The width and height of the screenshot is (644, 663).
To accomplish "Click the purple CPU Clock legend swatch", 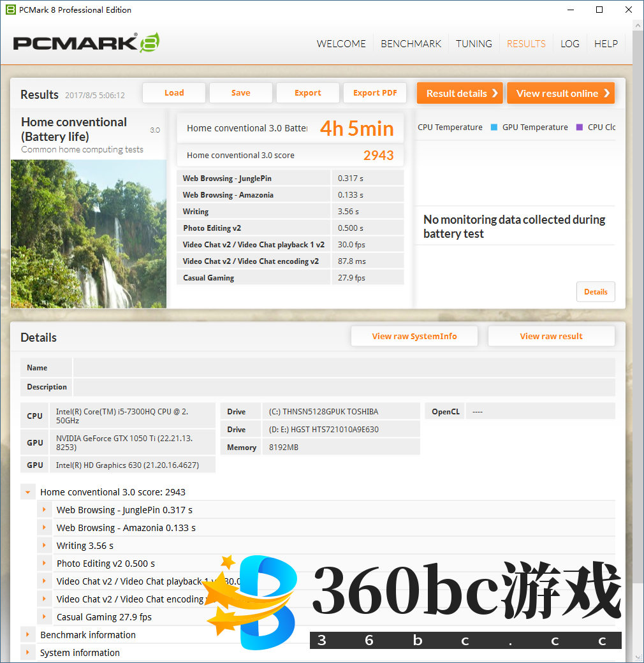I will (x=580, y=127).
